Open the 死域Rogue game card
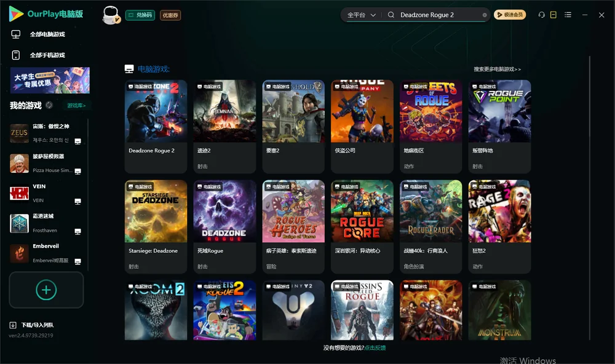The image size is (615, 364). [224, 227]
